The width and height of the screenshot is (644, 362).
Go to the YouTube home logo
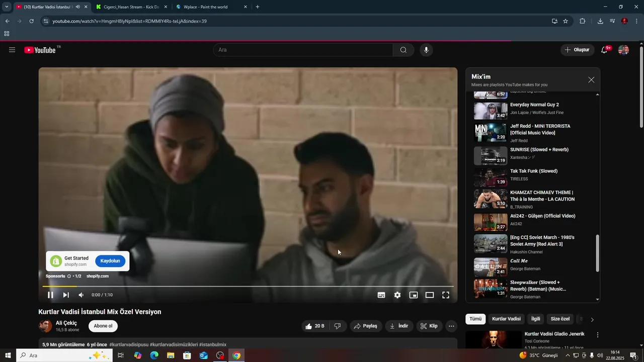click(40, 50)
